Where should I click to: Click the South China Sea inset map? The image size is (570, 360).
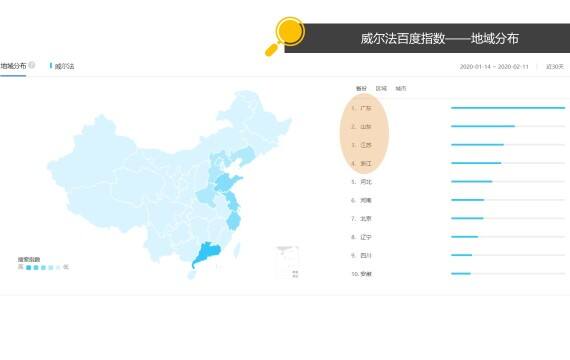click(288, 262)
